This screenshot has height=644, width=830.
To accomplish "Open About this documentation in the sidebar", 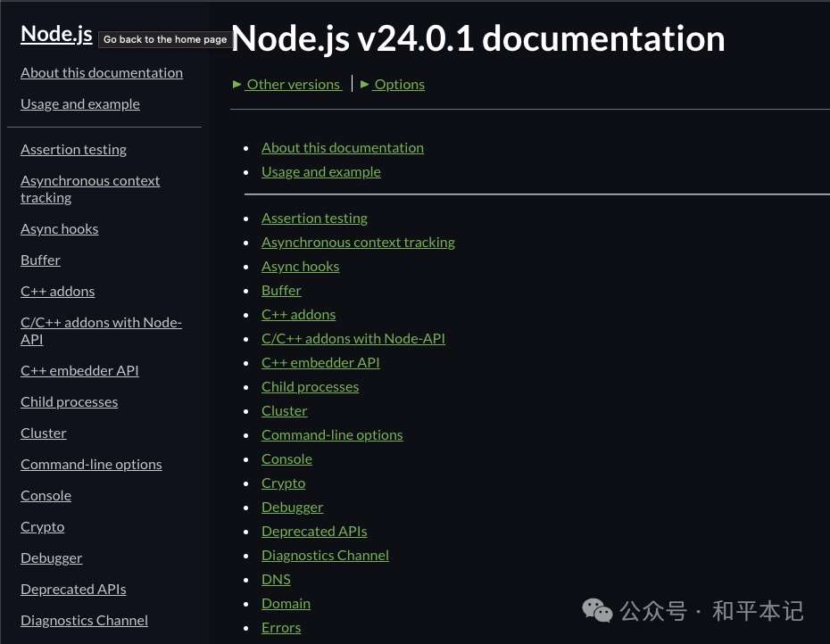I will pyautogui.click(x=102, y=73).
